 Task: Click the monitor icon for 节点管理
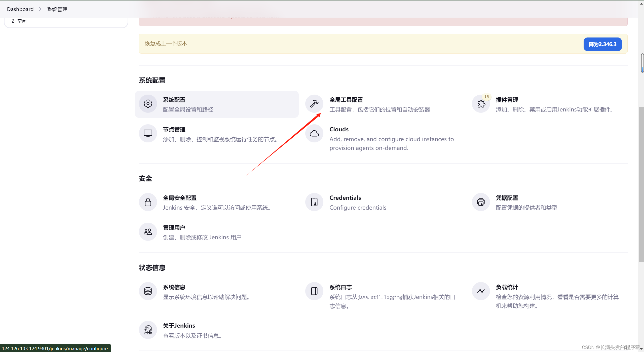[x=148, y=133]
